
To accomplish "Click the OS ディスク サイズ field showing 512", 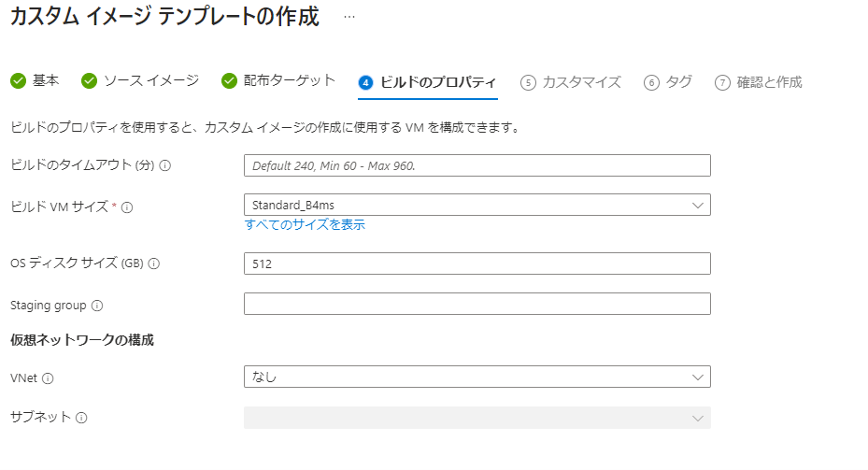I will (477, 263).
